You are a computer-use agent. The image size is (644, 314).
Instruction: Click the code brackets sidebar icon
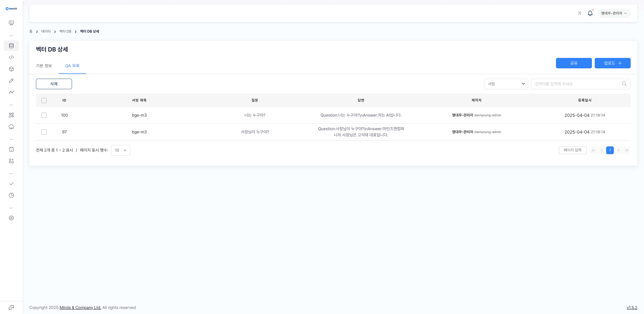pyautogui.click(x=11, y=57)
